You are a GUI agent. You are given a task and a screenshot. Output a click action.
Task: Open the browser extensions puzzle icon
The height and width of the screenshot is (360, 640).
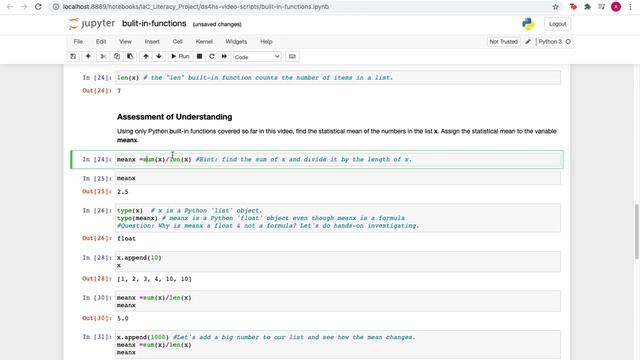tap(587, 7)
